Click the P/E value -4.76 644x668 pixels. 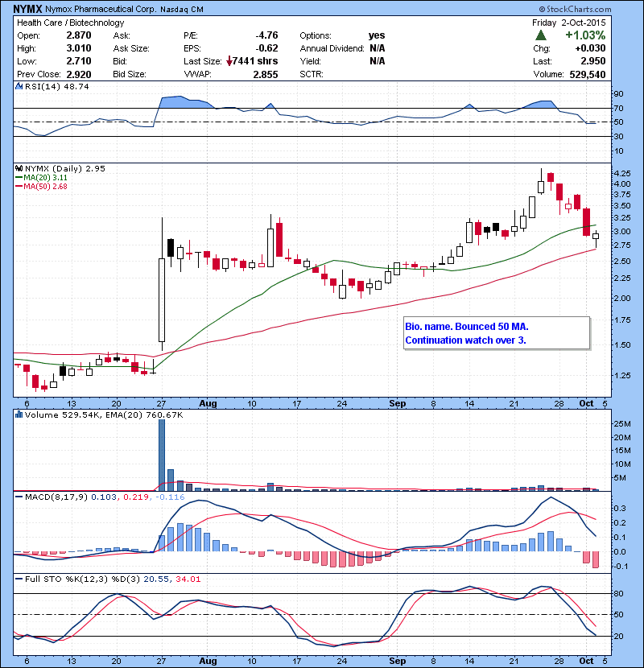coord(266,35)
